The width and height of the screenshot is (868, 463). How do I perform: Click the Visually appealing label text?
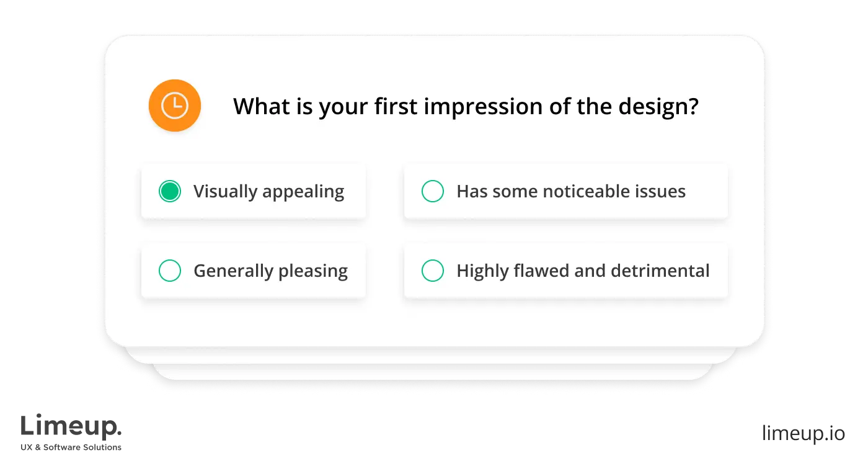click(x=268, y=191)
